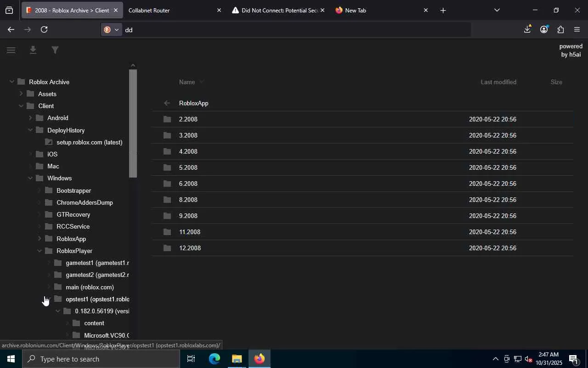Open the list all tabs dropdown
Screen dimensions: 588x368
pyautogui.click(x=497, y=10)
